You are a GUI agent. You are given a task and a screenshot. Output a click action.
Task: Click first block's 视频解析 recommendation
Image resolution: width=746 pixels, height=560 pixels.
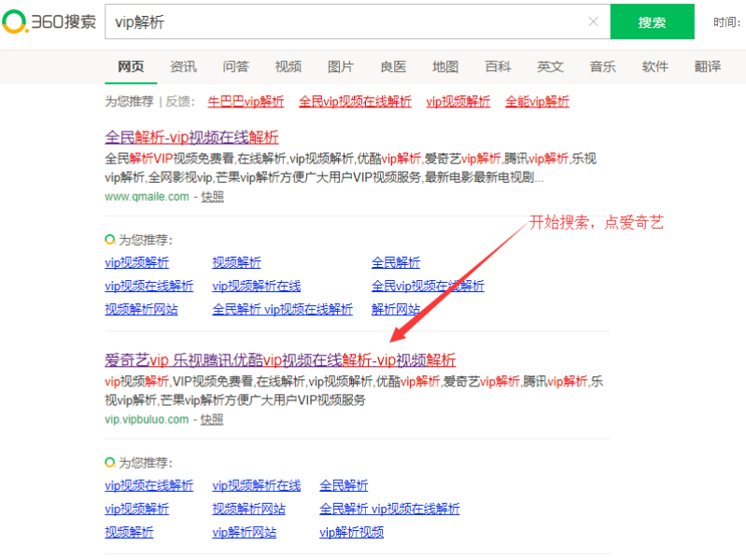[236, 262]
